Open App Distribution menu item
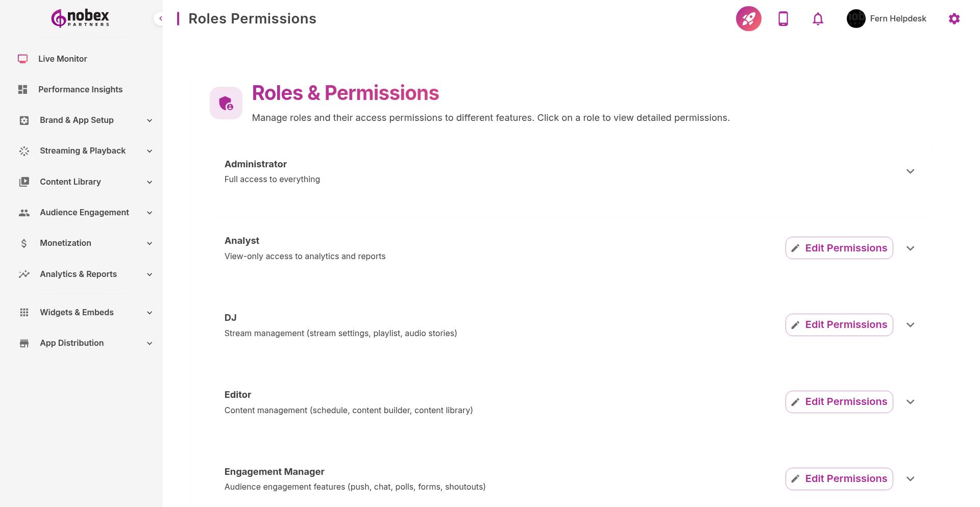This screenshot has height=507, width=980. click(71, 343)
